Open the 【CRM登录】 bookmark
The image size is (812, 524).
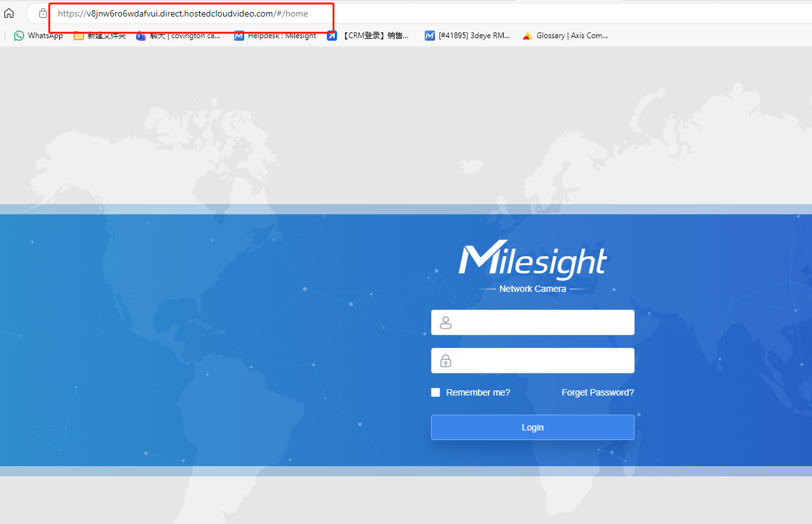(x=368, y=36)
